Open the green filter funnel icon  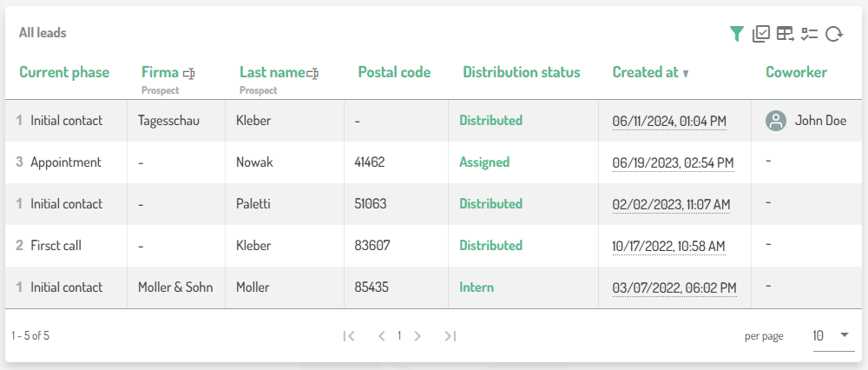pos(736,34)
